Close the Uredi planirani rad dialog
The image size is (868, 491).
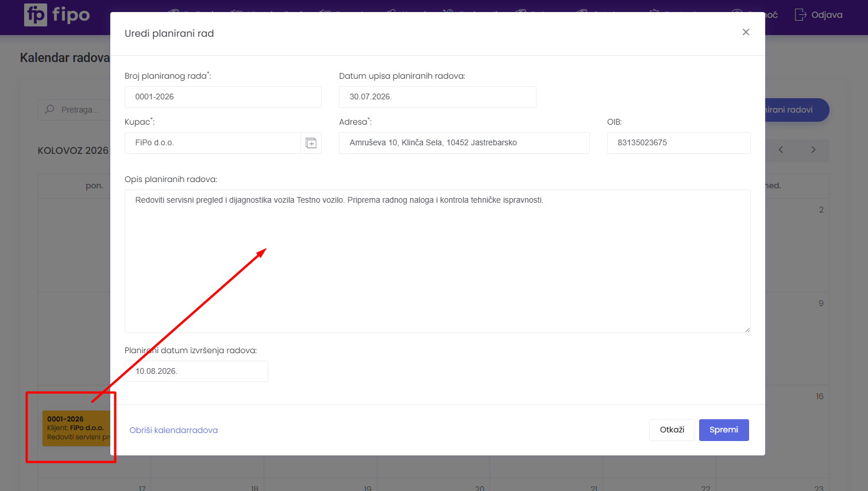point(746,32)
